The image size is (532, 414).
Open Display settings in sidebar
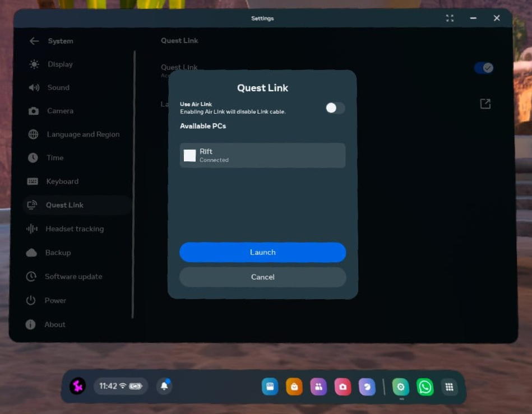click(60, 64)
